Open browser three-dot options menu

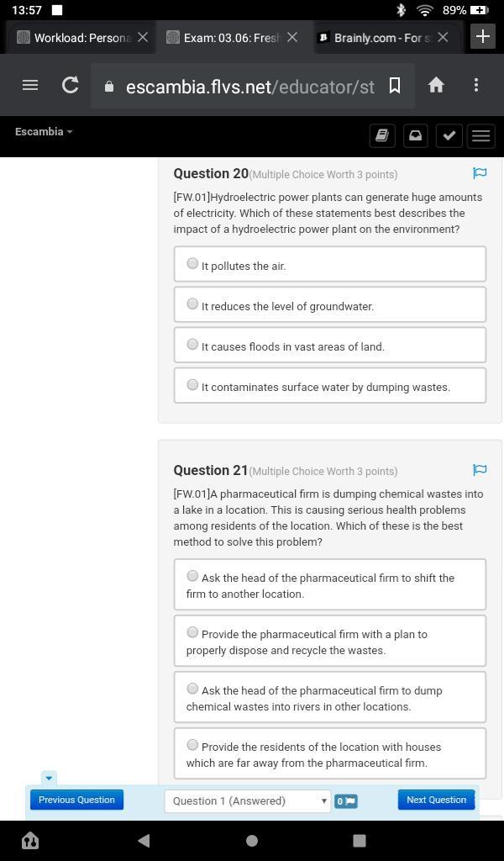[476, 85]
